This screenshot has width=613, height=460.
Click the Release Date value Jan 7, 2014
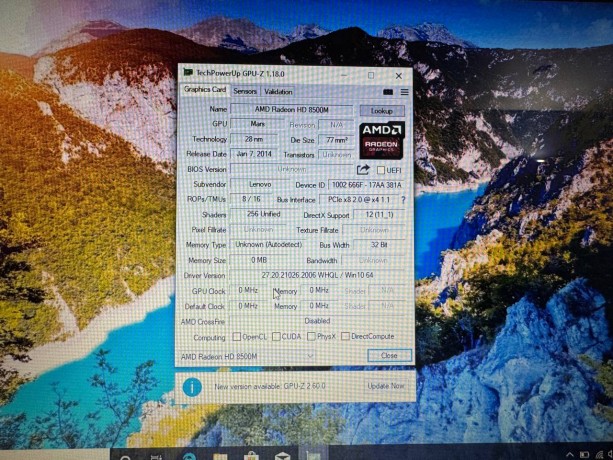[254, 154]
